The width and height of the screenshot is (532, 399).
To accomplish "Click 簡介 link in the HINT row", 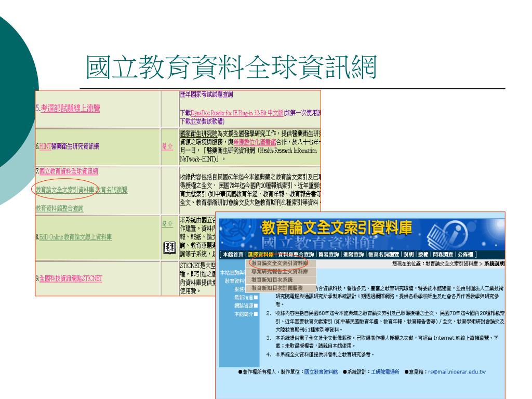I will (x=167, y=147).
